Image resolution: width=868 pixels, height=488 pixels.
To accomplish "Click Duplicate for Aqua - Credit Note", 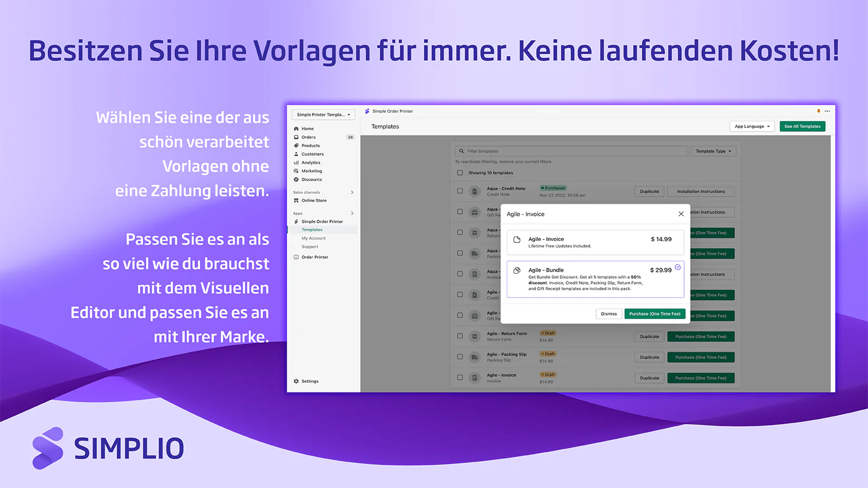I will click(649, 191).
